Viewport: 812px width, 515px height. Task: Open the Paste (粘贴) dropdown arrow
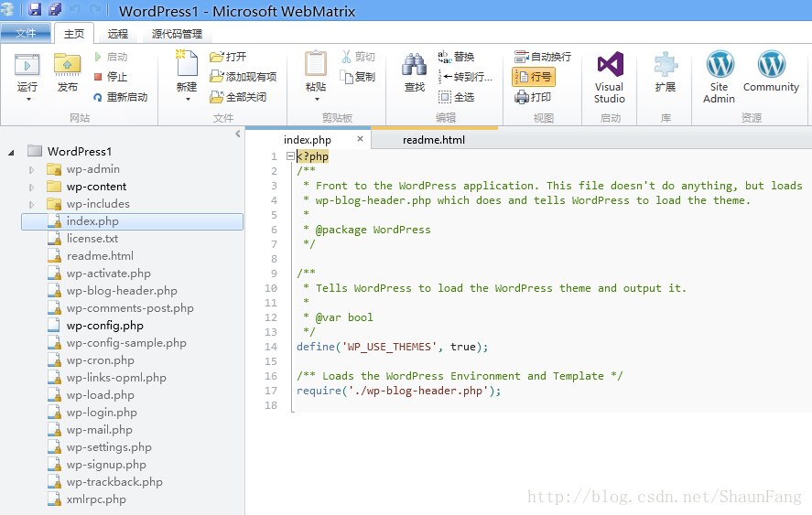coord(317,99)
